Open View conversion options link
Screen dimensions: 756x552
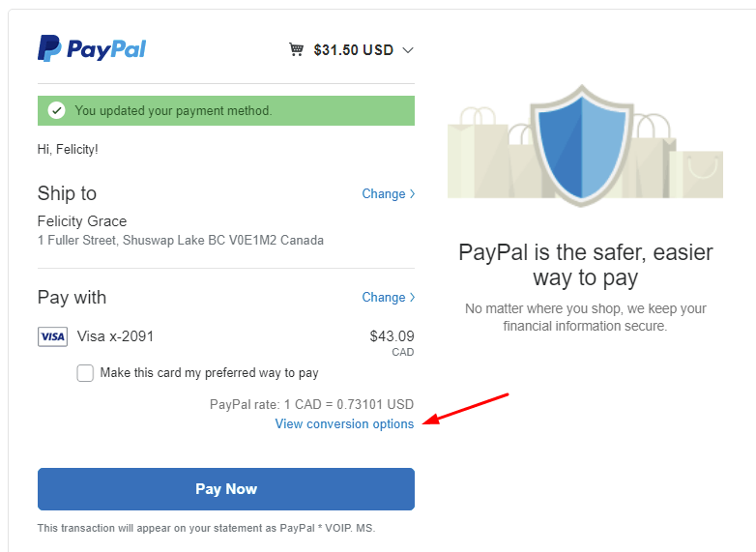click(x=344, y=423)
